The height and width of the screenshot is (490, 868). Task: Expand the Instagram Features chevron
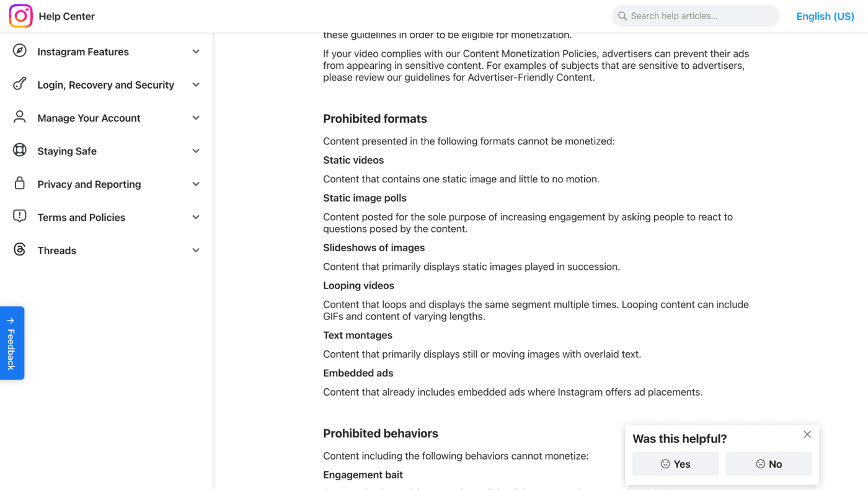click(x=196, y=51)
